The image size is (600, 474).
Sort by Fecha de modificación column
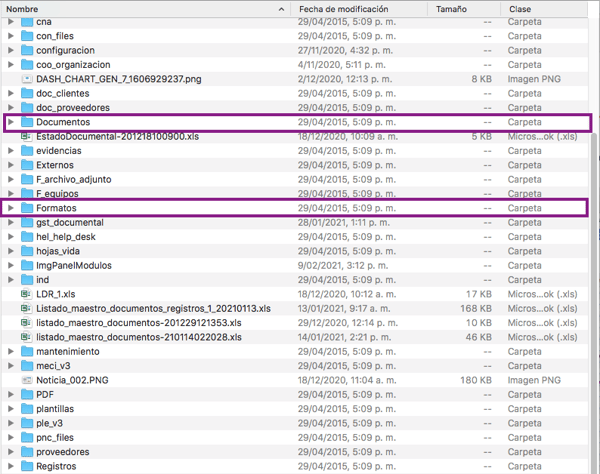pos(350,8)
